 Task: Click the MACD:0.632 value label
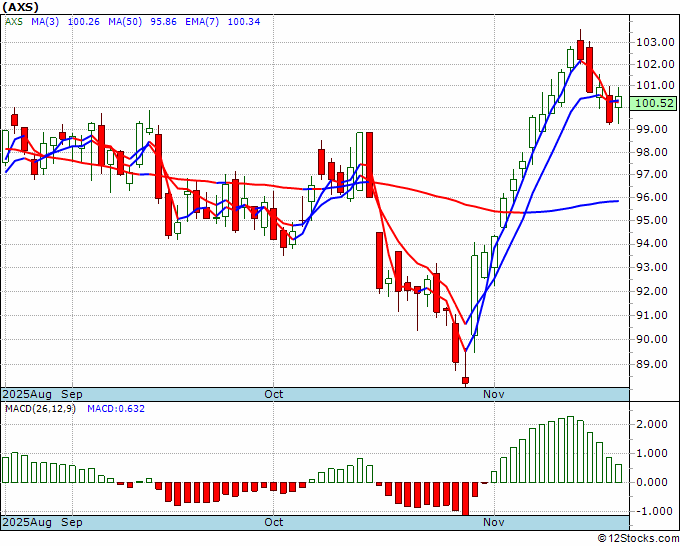[x=116, y=409]
